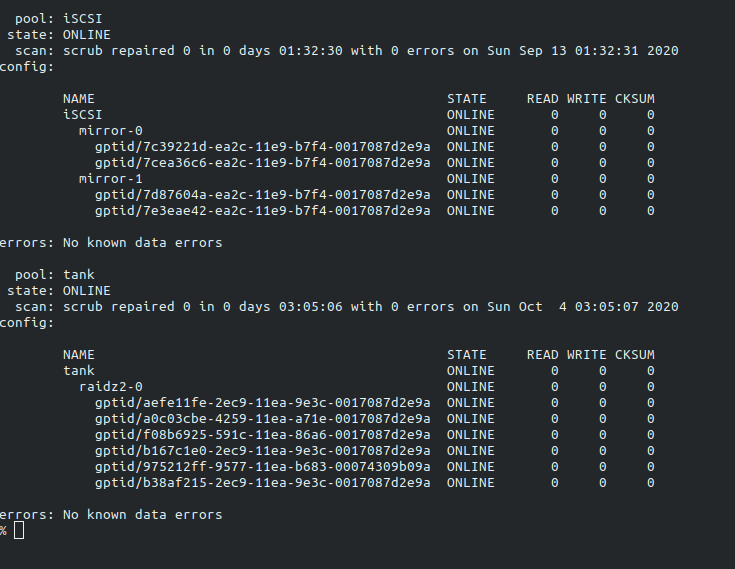
Task: Click gptid/b38af215 disk entry
Action: [262, 482]
